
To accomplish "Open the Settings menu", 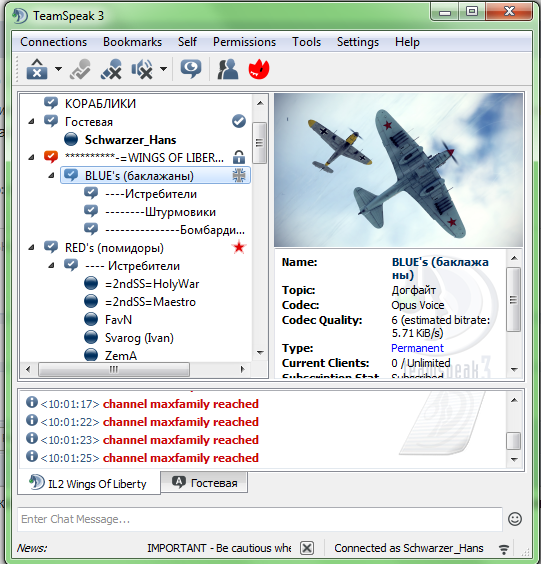I will tap(358, 42).
